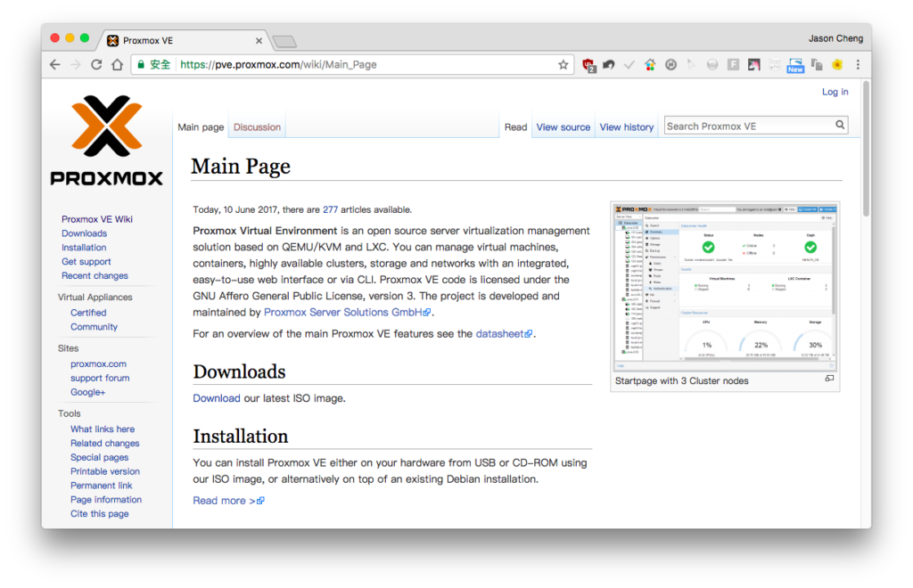Click the gray circular sync extension icon

click(x=670, y=64)
